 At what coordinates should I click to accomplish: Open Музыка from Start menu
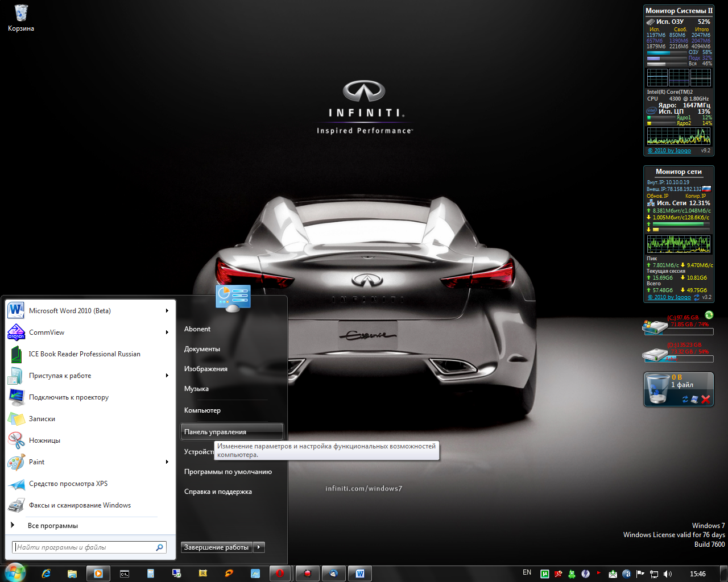[231, 389]
